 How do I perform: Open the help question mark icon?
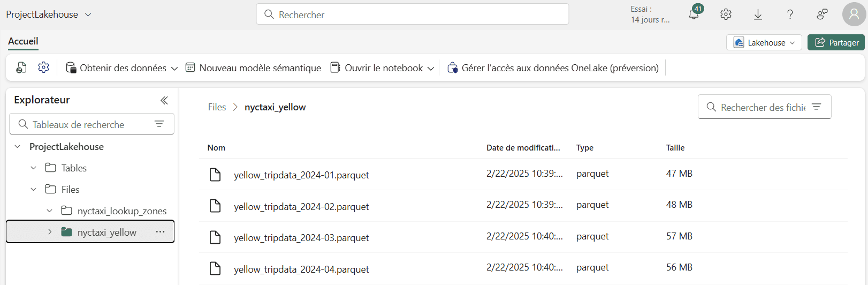pos(790,14)
